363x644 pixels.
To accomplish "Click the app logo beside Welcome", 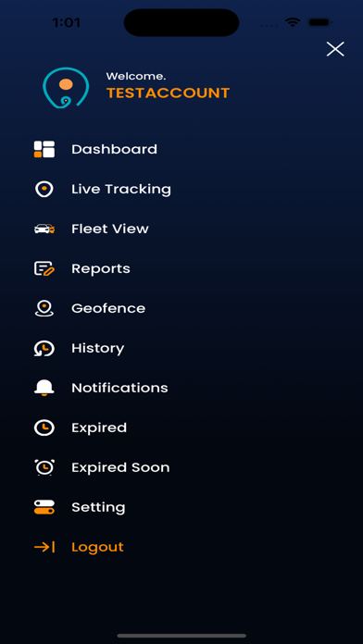I will coord(66,88).
